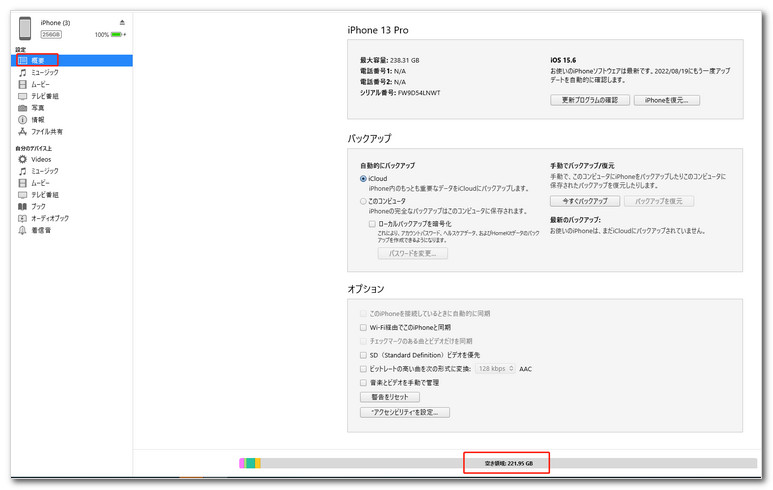Enable ローカルバックアップを暗号化 checkbox

pyautogui.click(x=372, y=224)
